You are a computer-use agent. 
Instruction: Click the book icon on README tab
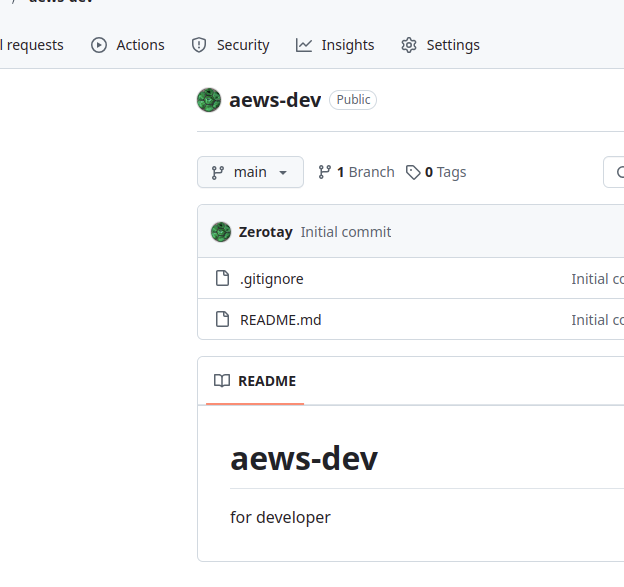tap(222, 381)
